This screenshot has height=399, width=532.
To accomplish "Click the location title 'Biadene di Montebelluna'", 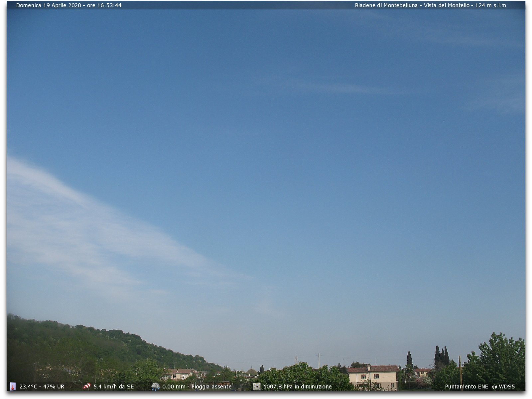I will (386, 5).
